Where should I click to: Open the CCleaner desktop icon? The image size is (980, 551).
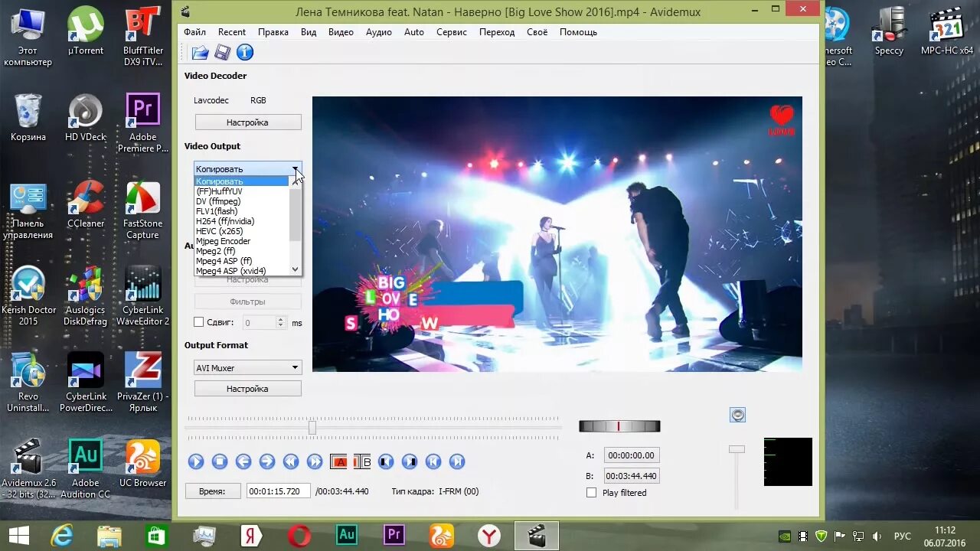[x=86, y=205]
